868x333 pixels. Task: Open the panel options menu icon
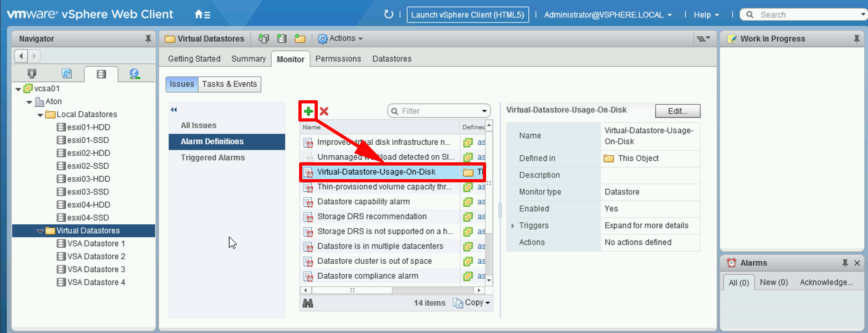click(x=702, y=39)
